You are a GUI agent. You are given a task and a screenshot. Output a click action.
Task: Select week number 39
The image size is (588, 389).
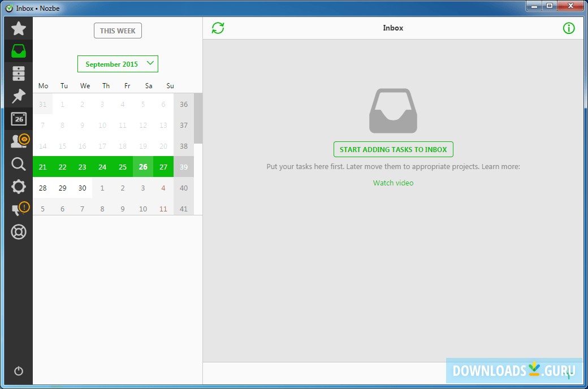tap(184, 167)
